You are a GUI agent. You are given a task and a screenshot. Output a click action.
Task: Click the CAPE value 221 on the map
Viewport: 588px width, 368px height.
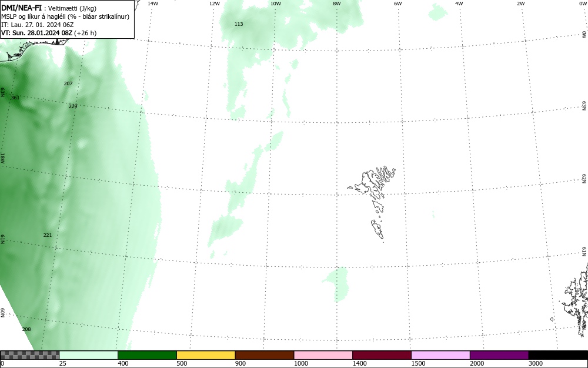(48, 235)
